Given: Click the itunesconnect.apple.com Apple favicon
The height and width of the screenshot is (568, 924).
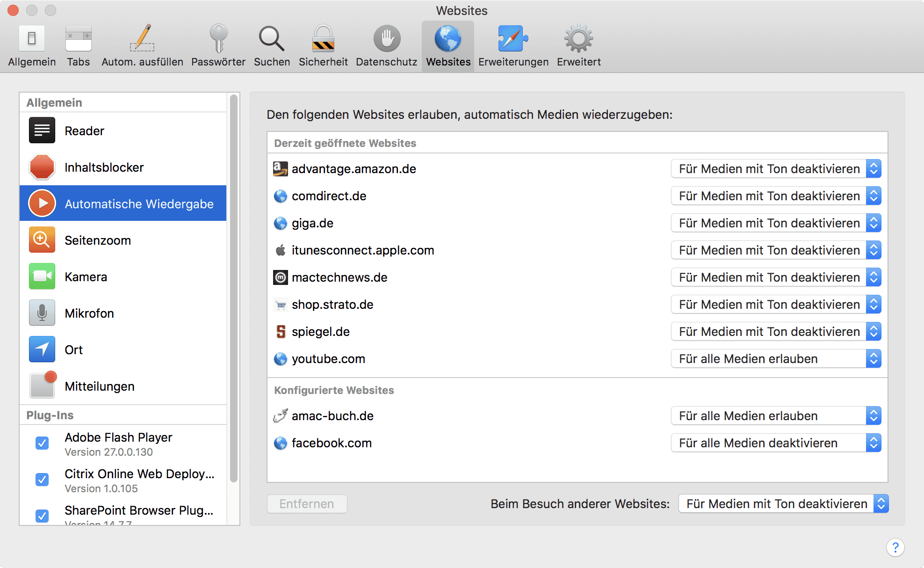Looking at the screenshot, I should (281, 250).
